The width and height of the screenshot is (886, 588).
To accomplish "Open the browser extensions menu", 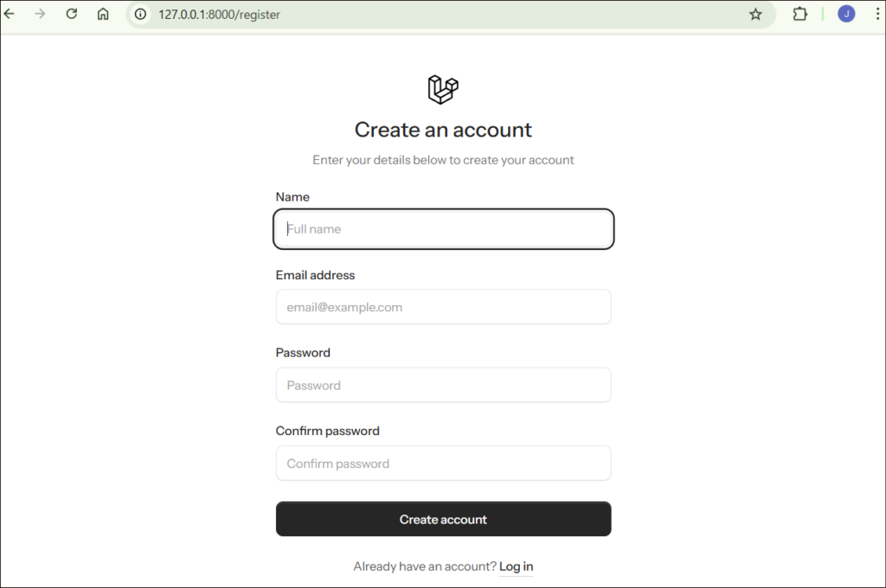I will coord(799,14).
